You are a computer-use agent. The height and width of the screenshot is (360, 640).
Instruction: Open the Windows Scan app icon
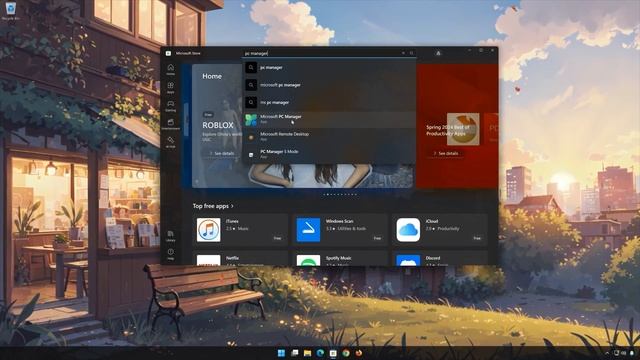tap(308, 230)
